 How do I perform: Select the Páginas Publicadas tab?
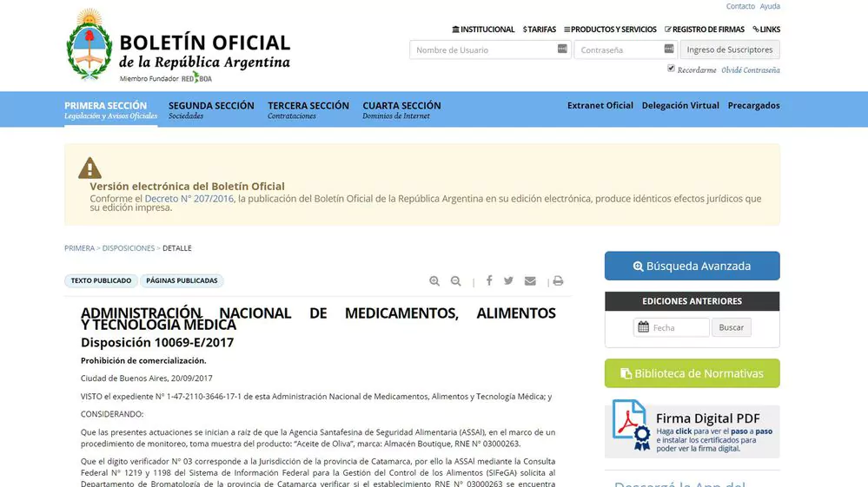182,281
